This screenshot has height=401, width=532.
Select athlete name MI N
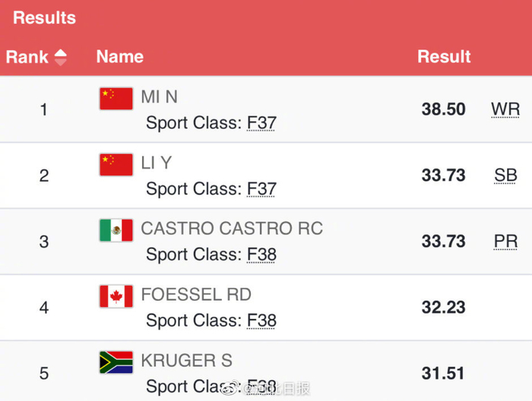[160, 97]
